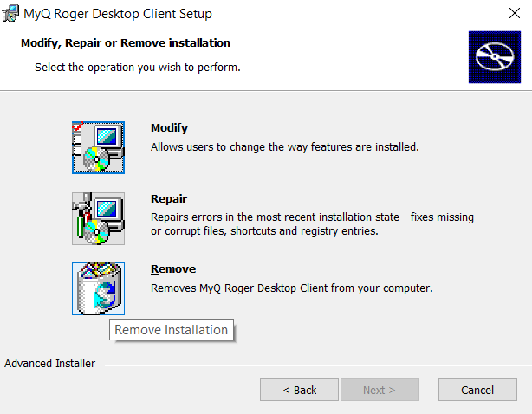Go back with the Back button
The image size is (532, 414).
click(x=299, y=390)
